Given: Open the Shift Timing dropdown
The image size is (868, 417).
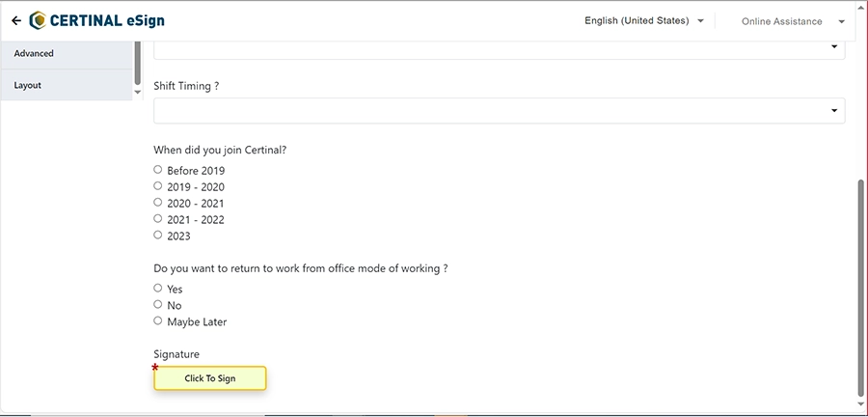Looking at the screenshot, I should [499, 111].
